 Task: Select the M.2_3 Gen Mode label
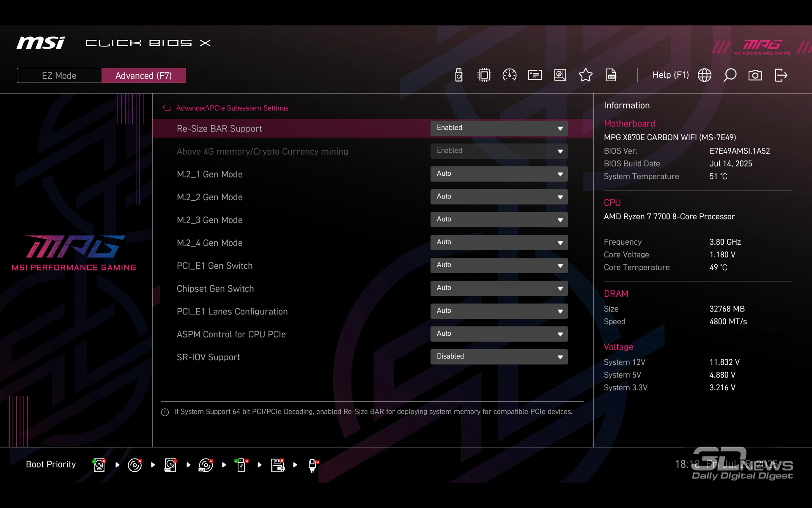click(x=209, y=220)
